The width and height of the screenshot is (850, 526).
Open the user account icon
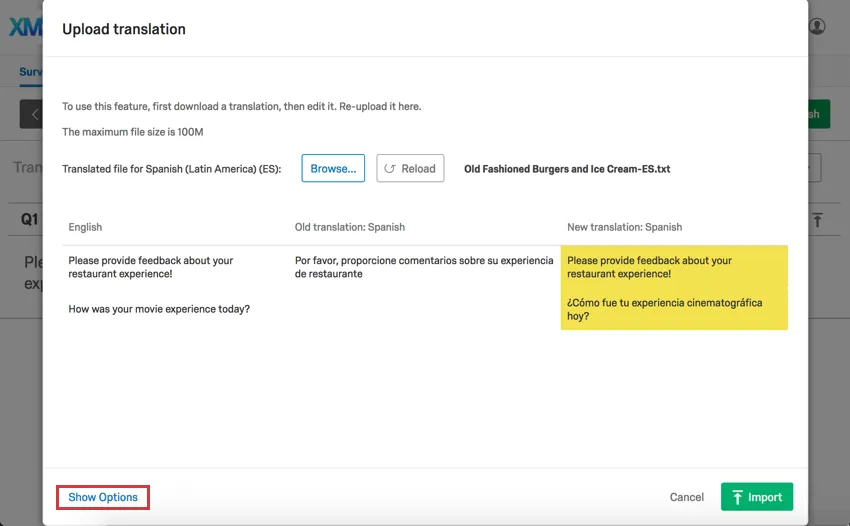click(x=817, y=26)
